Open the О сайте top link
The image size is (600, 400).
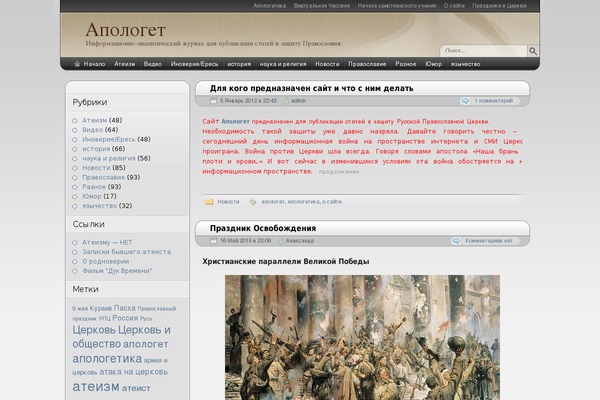pos(454,6)
